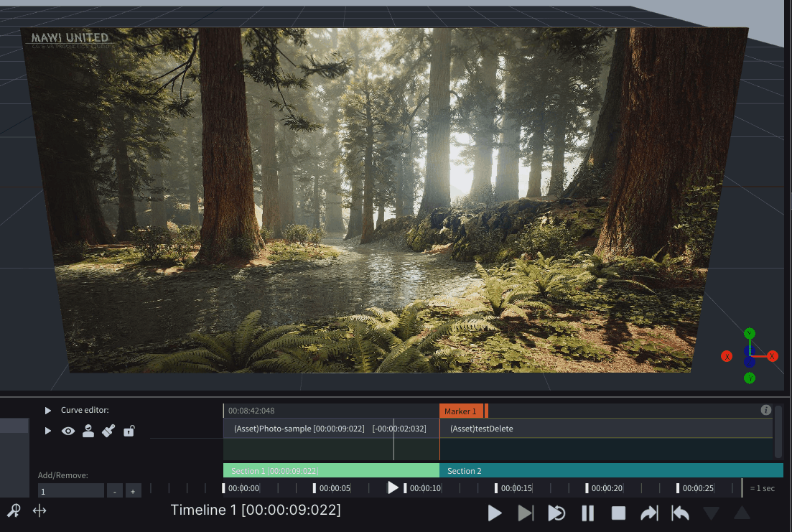Expand the layer row disclosure triangle
This screenshot has height=532, width=792.
click(x=48, y=431)
